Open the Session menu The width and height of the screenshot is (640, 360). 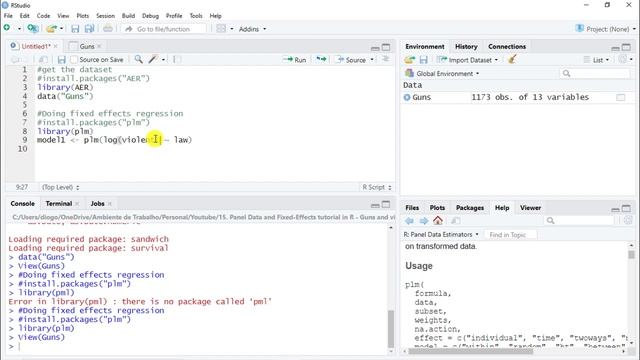click(105, 16)
